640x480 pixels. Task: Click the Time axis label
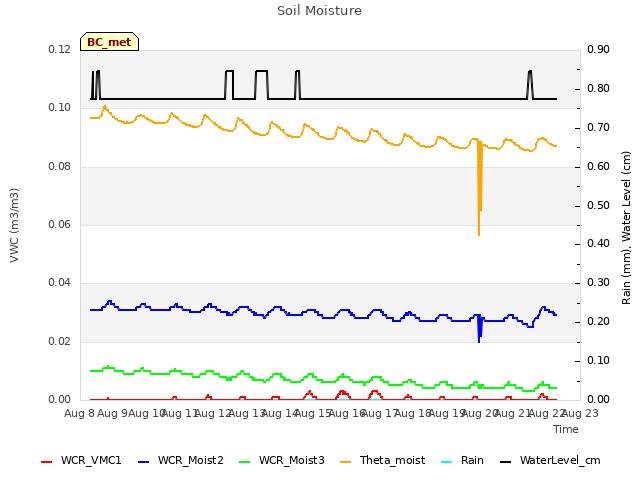pyautogui.click(x=566, y=429)
